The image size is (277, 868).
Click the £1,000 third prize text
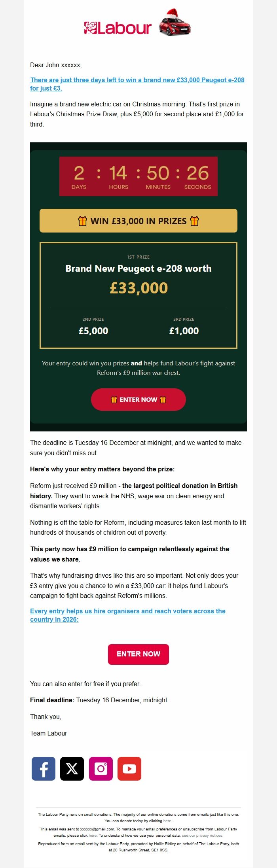click(x=184, y=331)
